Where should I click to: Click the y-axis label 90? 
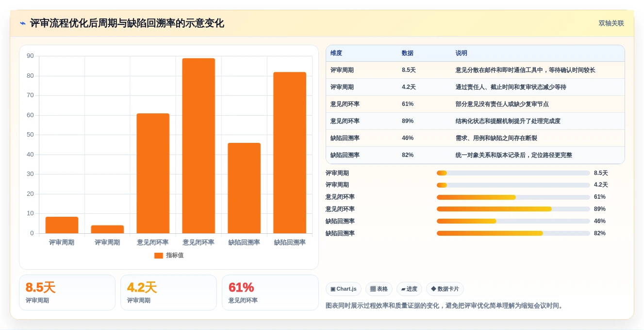point(31,56)
